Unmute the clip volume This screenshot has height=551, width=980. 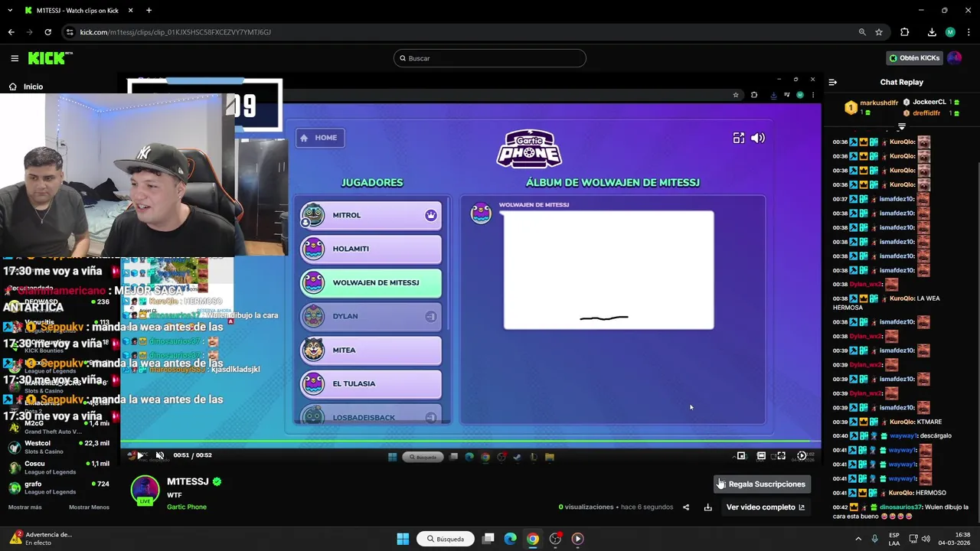160,455
